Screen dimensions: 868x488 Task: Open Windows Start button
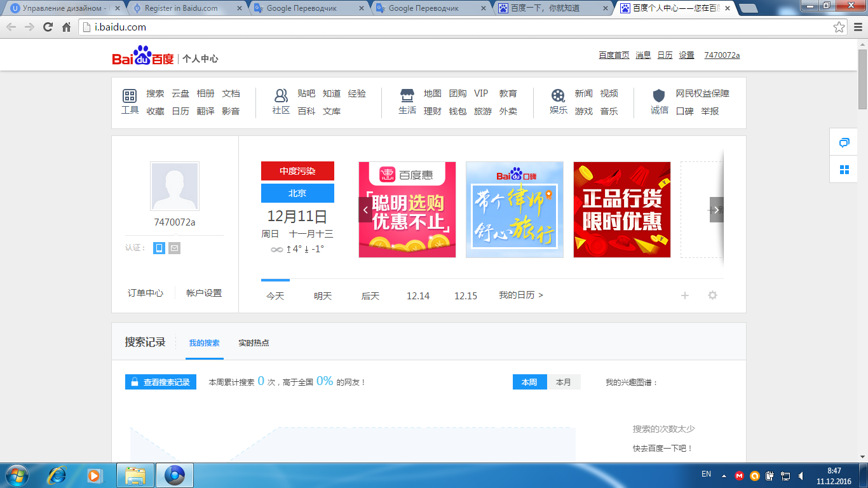pos(17,475)
